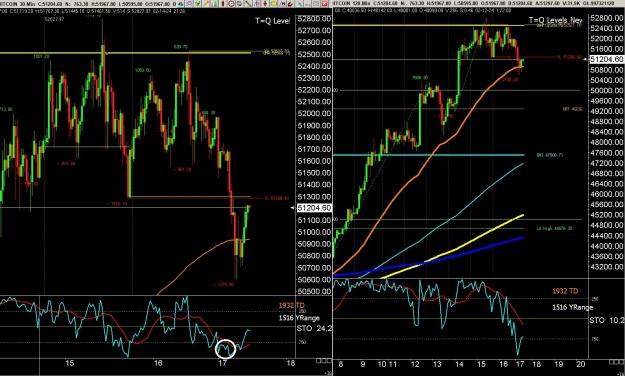This screenshot has height=376, width=625.
Task: Click the 51700.00 price label on left axis
Action: (314, 149)
